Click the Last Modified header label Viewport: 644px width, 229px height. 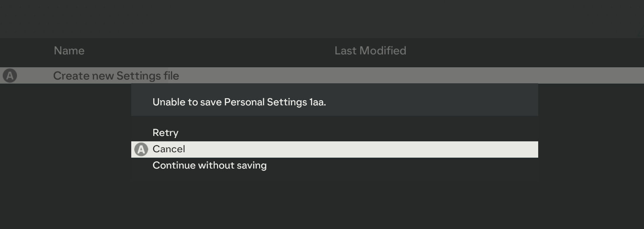tap(370, 51)
